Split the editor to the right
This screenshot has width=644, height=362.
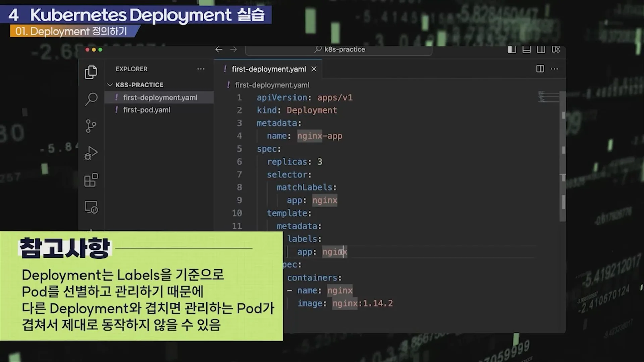(x=540, y=69)
